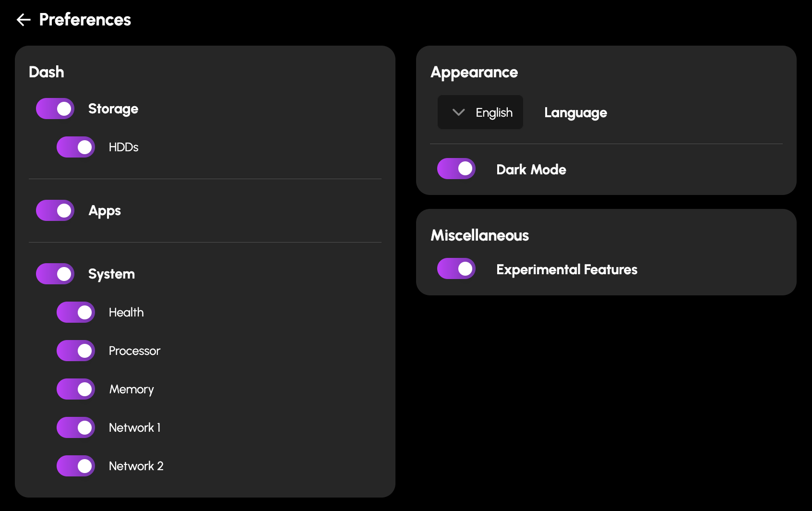Toggle Network 1 off
This screenshot has width=812, height=511.
click(x=75, y=427)
